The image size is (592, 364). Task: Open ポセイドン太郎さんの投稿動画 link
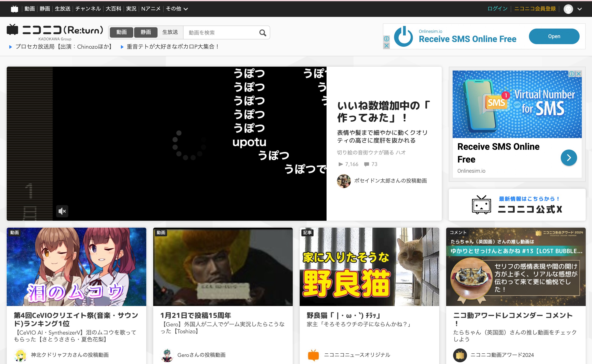click(x=390, y=181)
